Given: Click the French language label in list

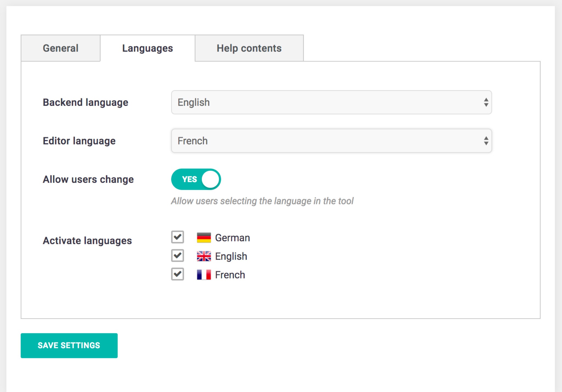Looking at the screenshot, I should [230, 275].
